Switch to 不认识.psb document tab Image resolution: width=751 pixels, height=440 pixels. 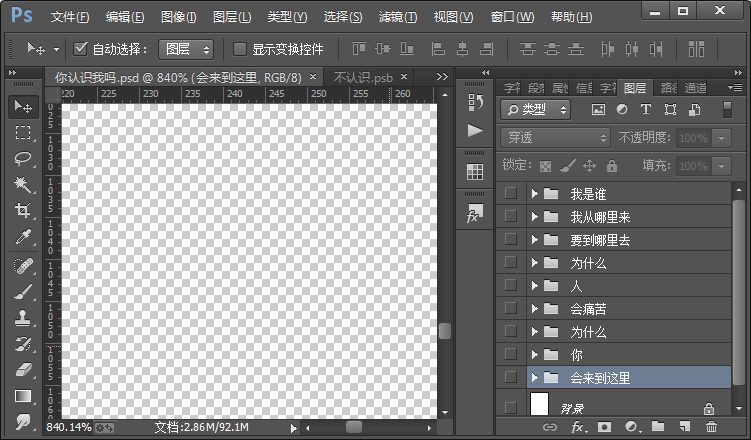point(363,78)
